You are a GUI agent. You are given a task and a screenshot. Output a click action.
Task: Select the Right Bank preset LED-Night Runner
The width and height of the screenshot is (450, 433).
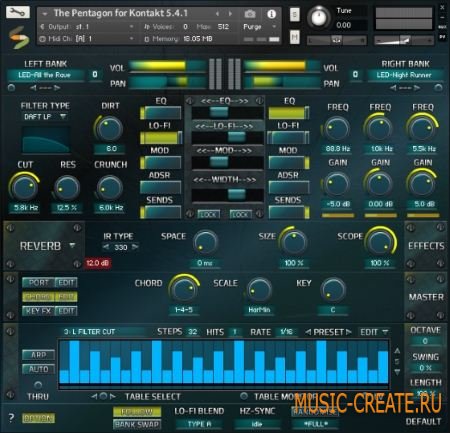[x=405, y=75]
